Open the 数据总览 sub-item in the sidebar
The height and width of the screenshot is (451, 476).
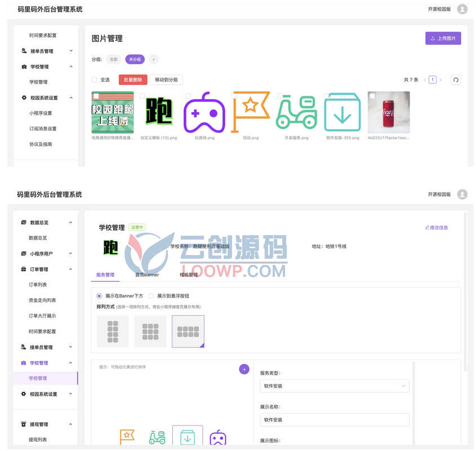(38, 238)
